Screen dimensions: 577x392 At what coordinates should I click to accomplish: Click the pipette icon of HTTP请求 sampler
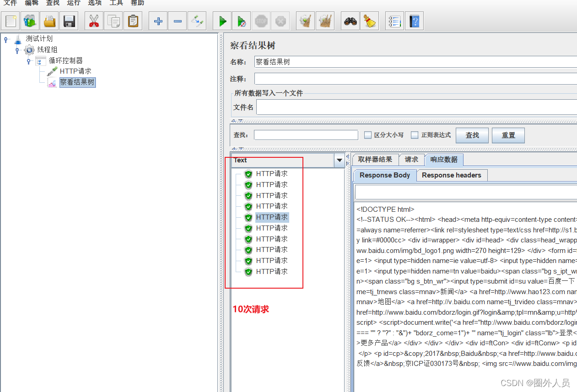(53, 71)
